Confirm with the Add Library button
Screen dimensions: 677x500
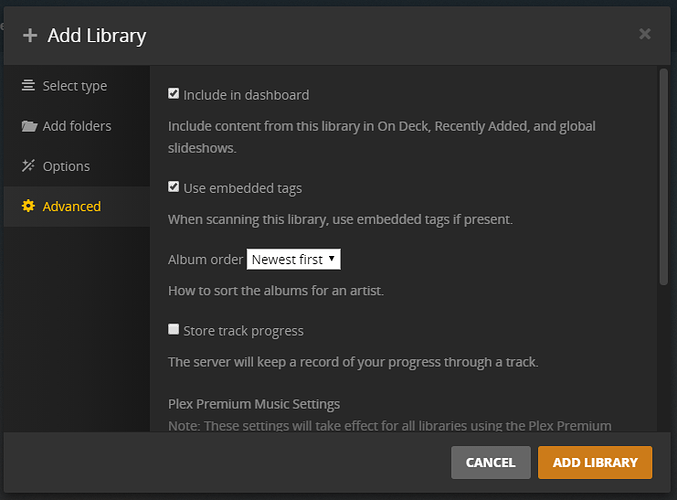click(x=594, y=462)
